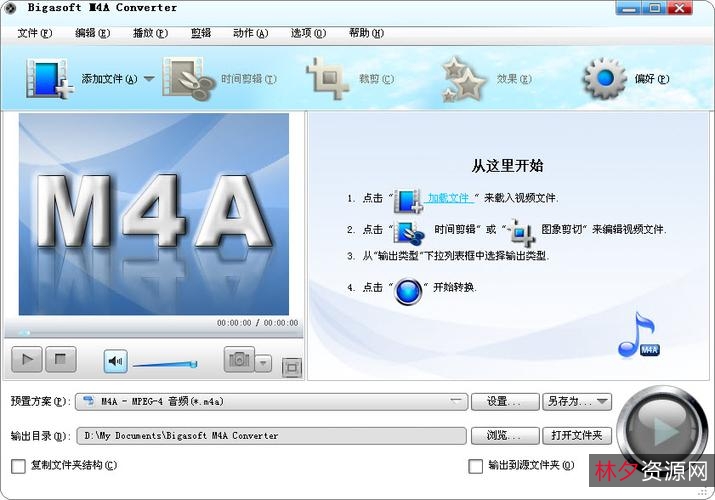The width and height of the screenshot is (715, 500).
Task: Open the 帮助(H) menu
Action: pos(366,33)
